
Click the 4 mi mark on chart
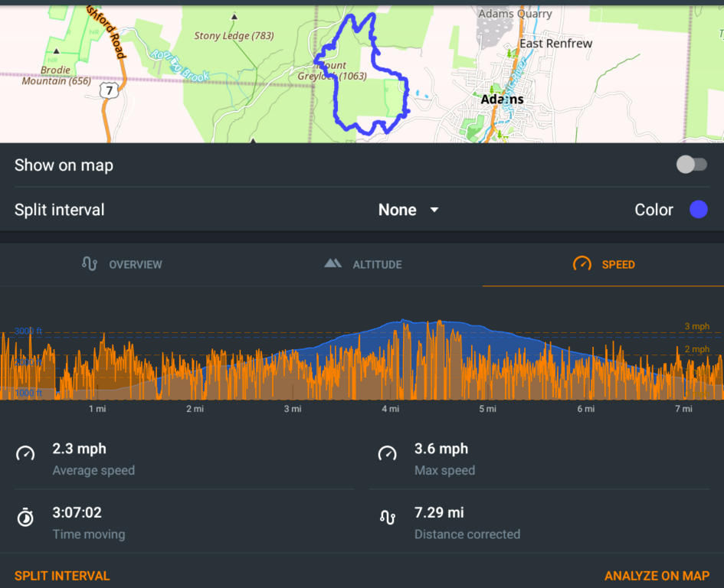391,409
